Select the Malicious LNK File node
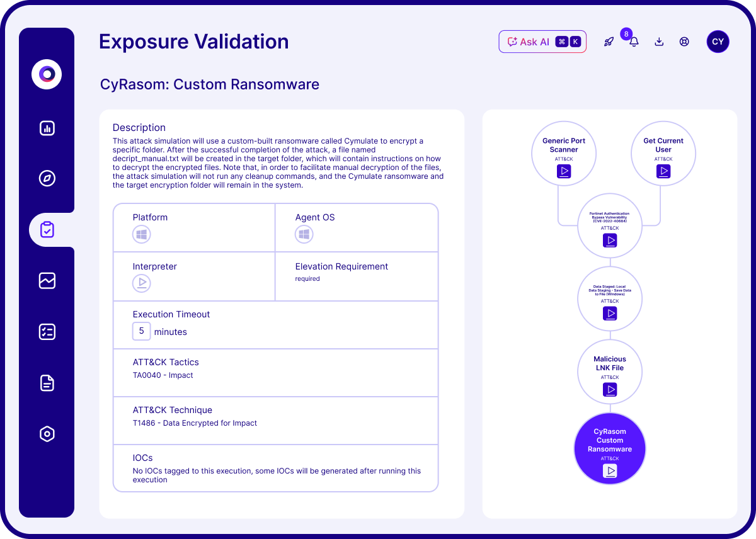 (x=610, y=372)
